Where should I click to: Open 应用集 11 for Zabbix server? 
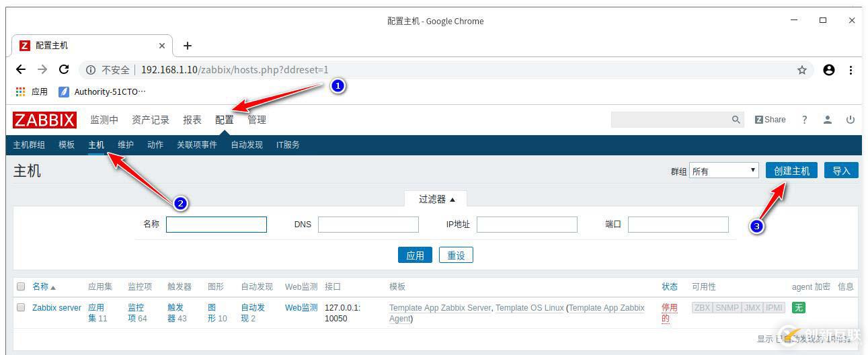(x=97, y=313)
